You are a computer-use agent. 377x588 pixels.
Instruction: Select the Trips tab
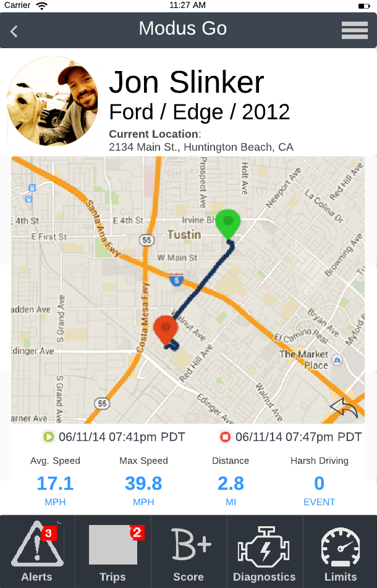click(x=113, y=551)
